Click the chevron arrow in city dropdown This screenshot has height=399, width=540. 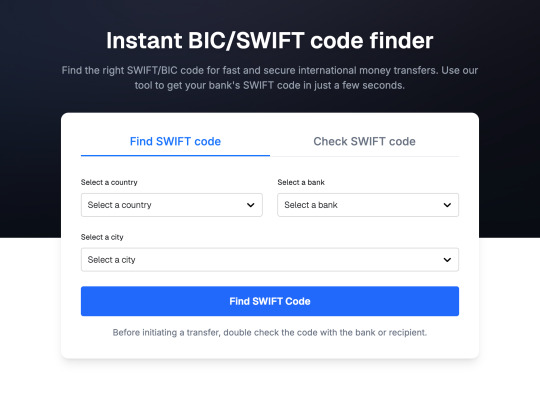click(x=447, y=260)
